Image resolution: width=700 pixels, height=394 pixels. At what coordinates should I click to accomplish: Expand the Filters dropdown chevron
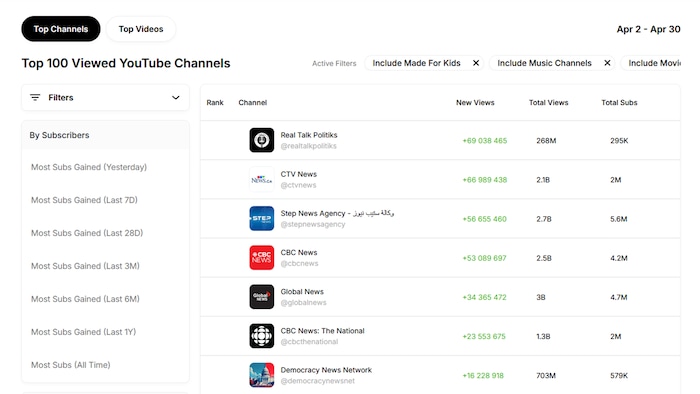175,97
